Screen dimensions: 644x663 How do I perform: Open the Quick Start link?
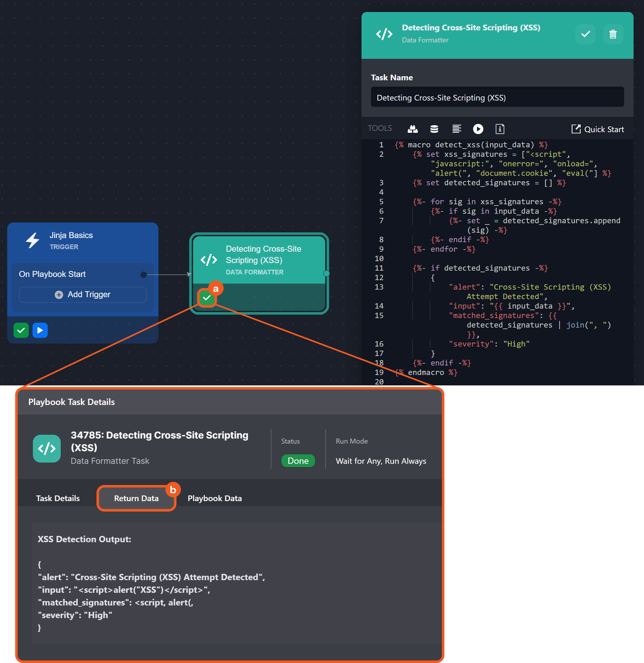(x=598, y=129)
